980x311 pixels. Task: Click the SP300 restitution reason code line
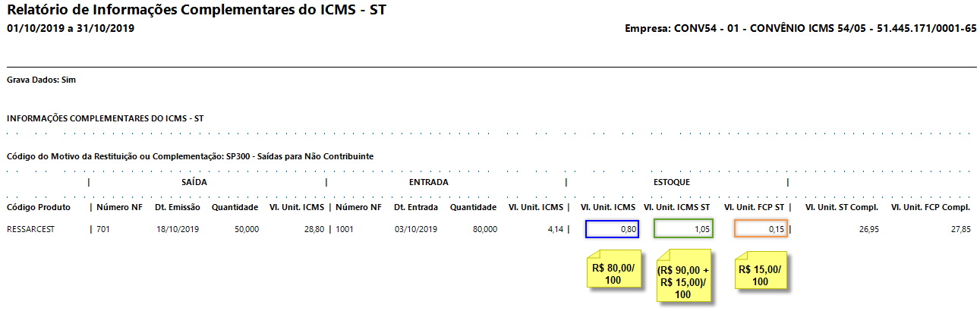tap(190, 156)
